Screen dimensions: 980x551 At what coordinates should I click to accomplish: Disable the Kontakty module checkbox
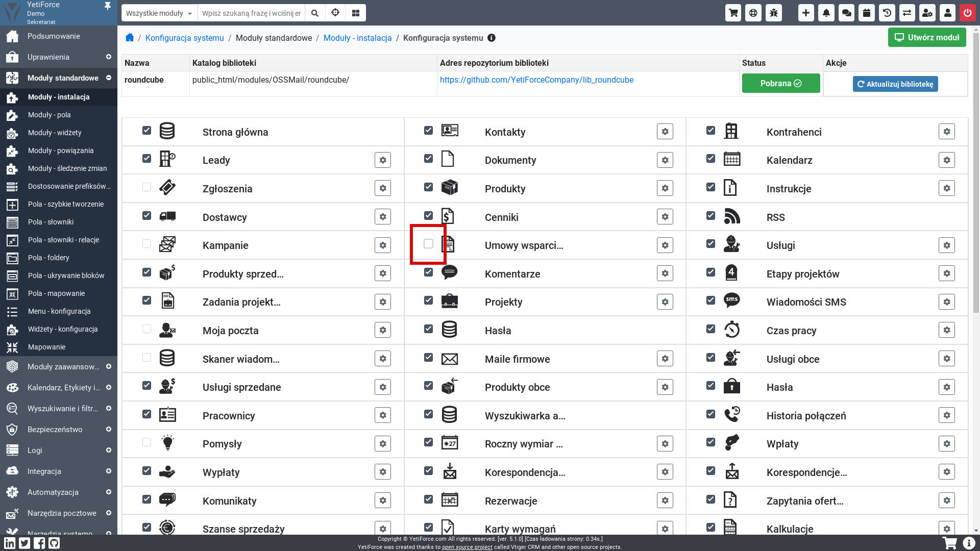(x=428, y=131)
